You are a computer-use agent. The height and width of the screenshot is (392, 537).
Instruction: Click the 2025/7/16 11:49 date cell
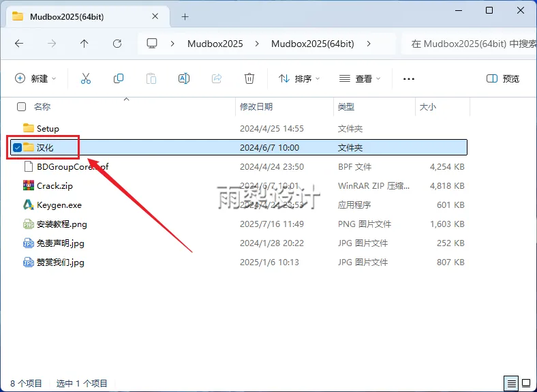click(272, 224)
